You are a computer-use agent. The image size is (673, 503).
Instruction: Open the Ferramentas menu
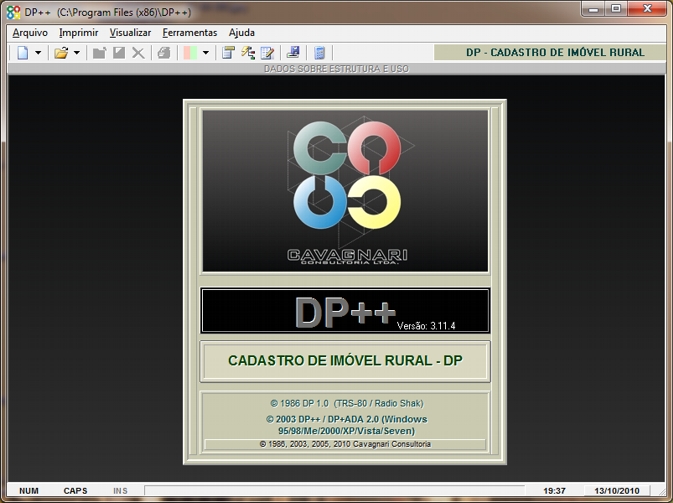tap(189, 33)
